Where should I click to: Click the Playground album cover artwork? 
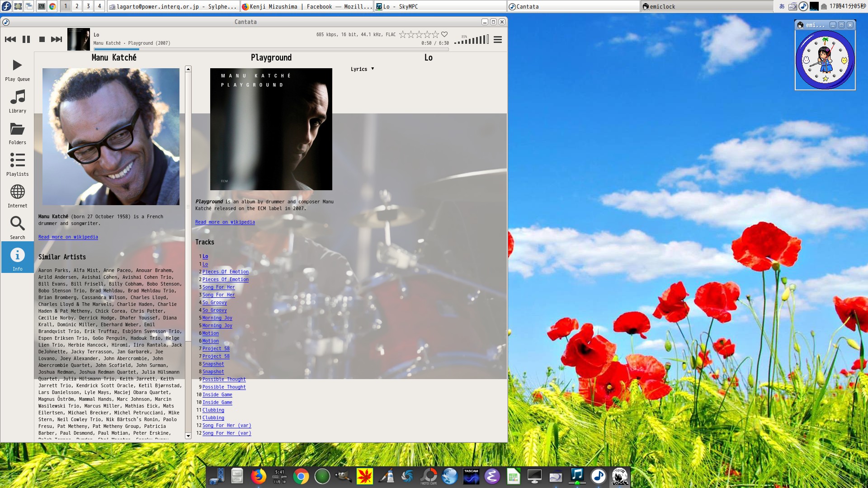tap(270, 128)
